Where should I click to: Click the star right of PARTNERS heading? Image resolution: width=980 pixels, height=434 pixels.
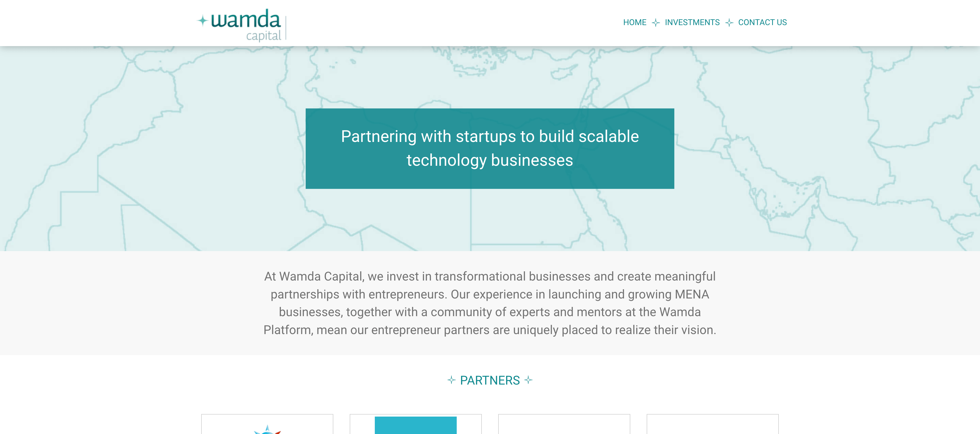click(x=528, y=380)
